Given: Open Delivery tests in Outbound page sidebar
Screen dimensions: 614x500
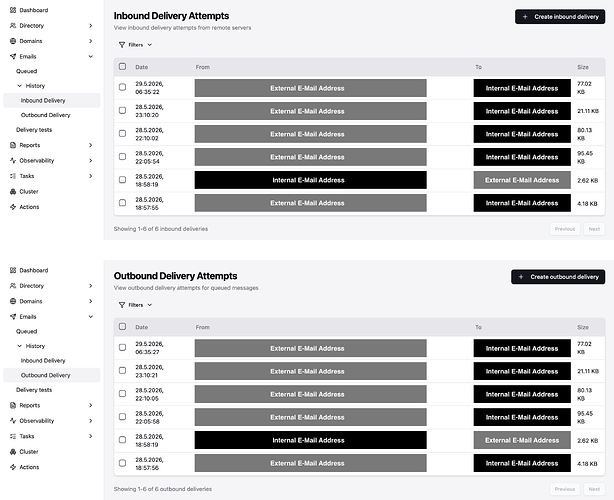Looking at the screenshot, I should coord(34,390).
